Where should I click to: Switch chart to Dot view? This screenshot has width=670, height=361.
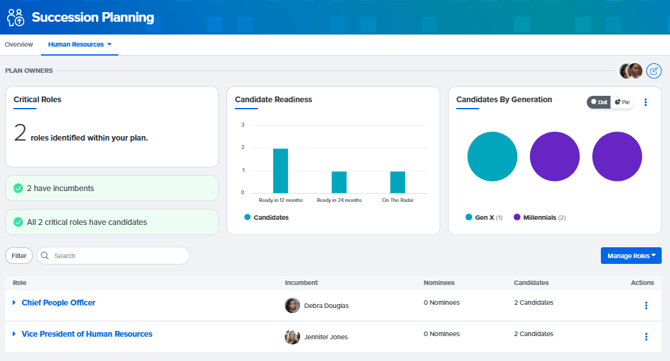[x=599, y=102]
